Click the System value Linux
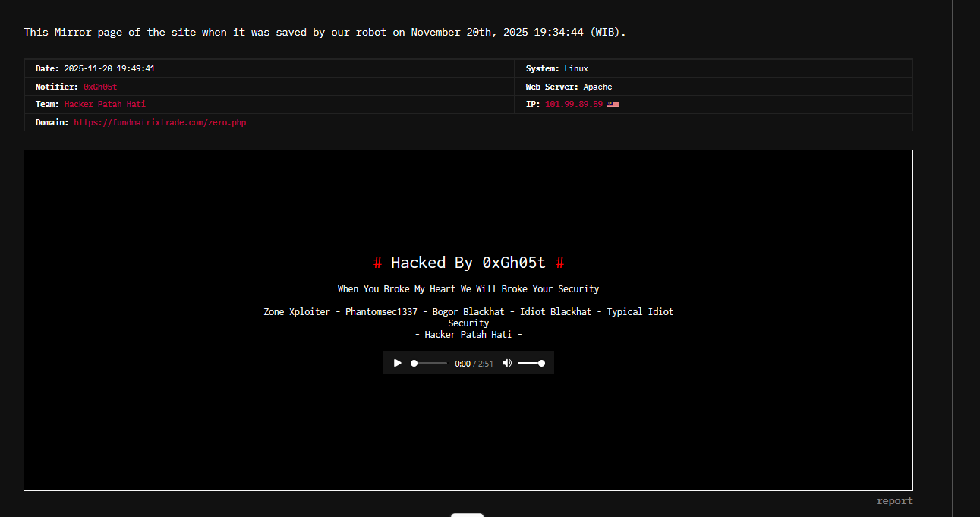Screen dimensions: 980x517 pos(576,68)
